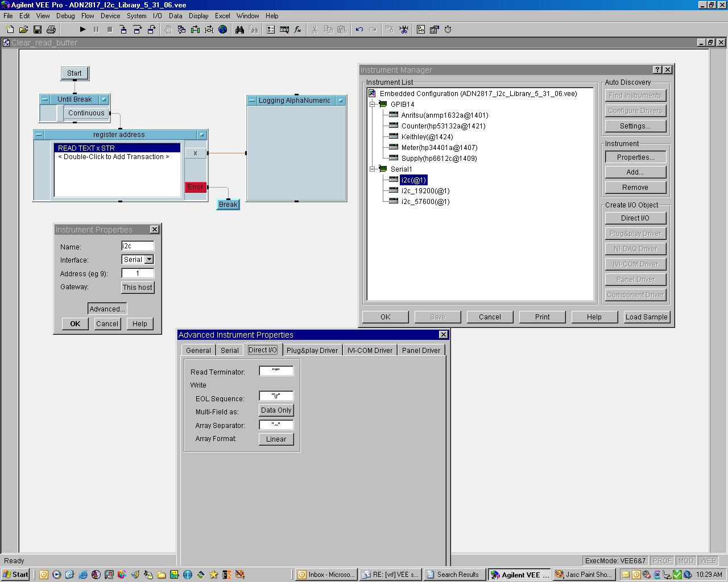This screenshot has height=582, width=728.
Task: Open the Device menu
Action: (x=110, y=16)
